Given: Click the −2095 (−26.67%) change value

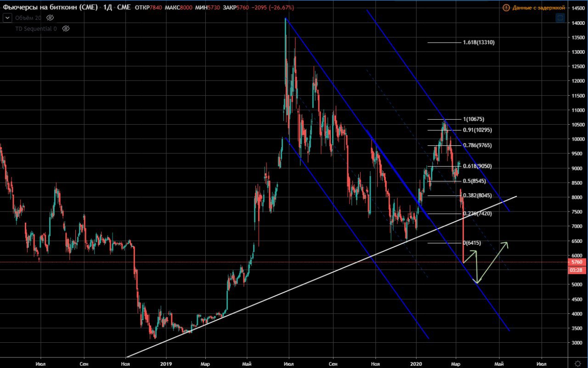Looking at the screenshot, I should 273,8.
